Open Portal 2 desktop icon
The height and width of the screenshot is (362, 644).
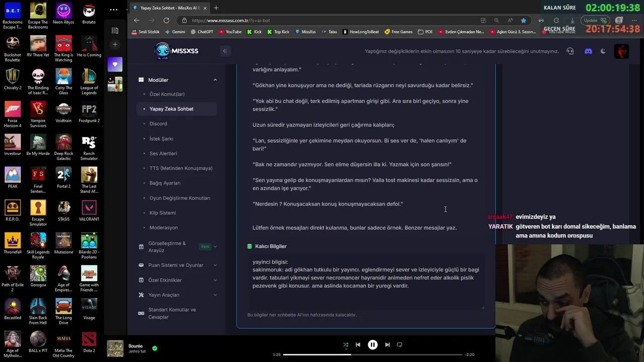[x=63, y=178]
